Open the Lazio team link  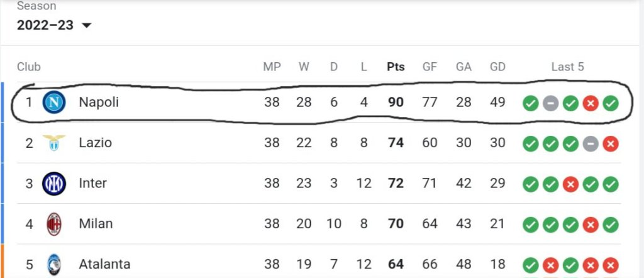click(x=96, y=143)
